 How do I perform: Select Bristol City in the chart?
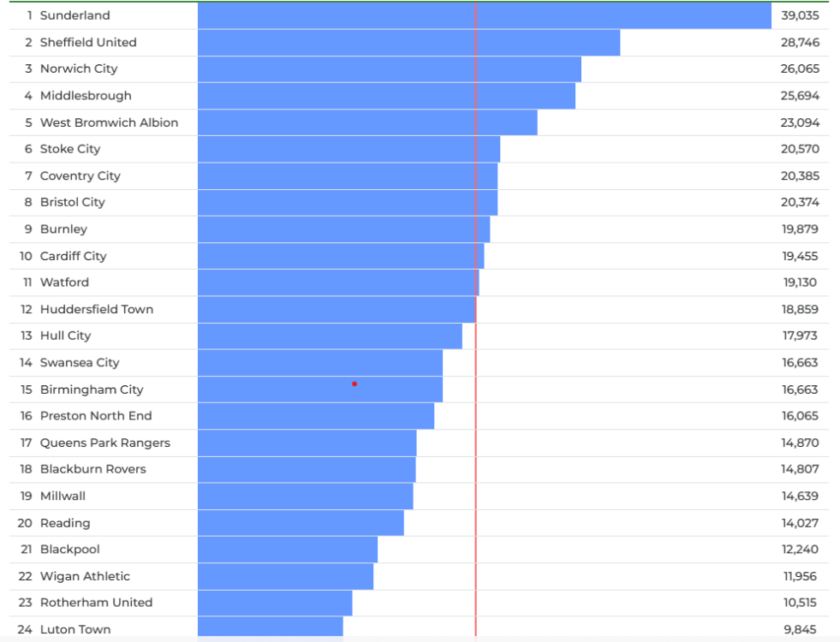pyautogui.click(x=72, y=202)
